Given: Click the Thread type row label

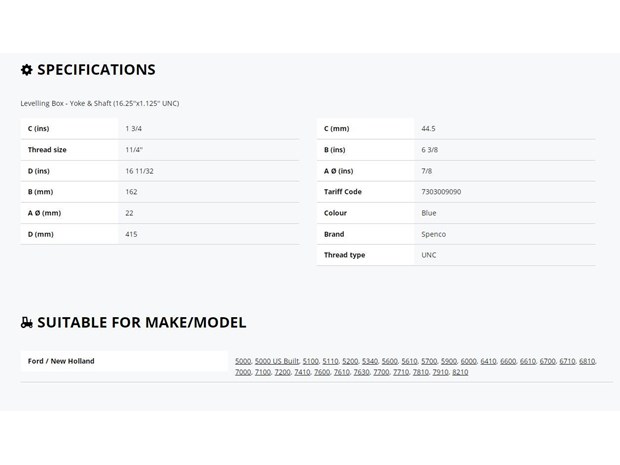Looking at the screenshot, I should (x=344, y=255).
